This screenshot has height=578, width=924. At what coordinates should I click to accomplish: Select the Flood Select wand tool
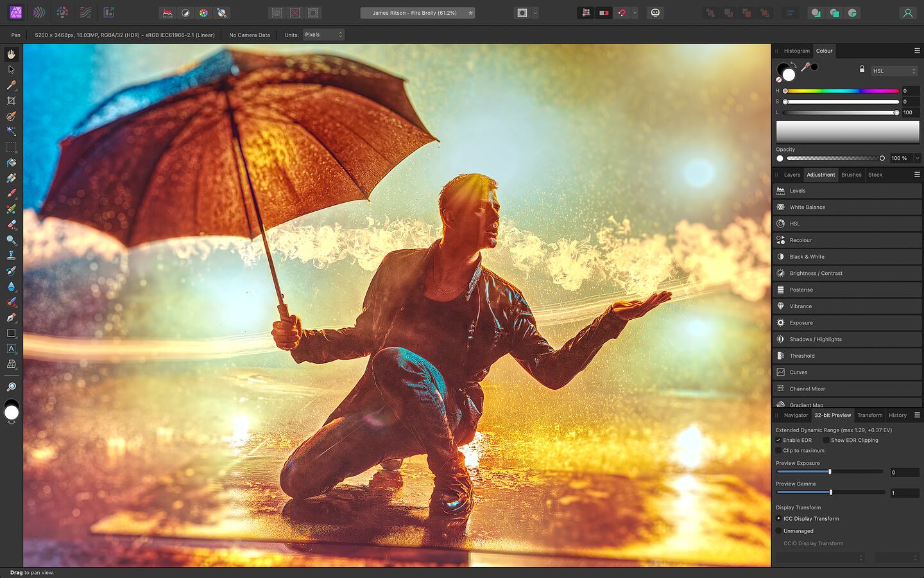[11, 132]
